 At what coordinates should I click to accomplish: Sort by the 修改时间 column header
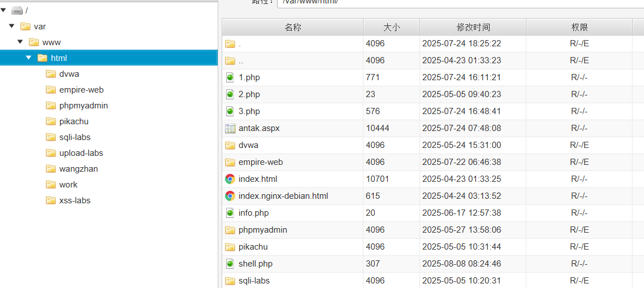click(473, 27)
